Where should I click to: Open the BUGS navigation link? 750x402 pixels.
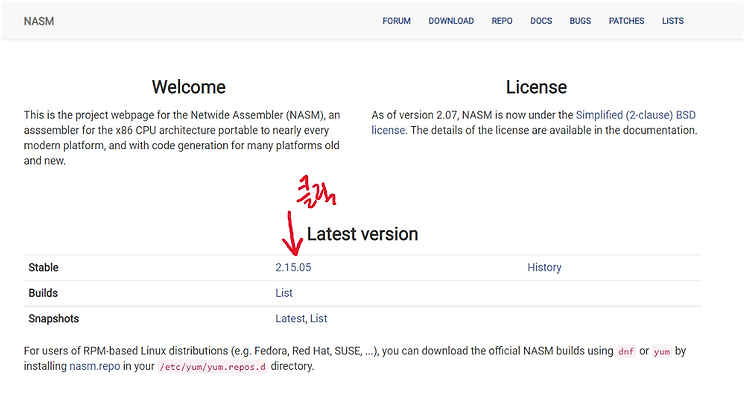click(x=580, y=21)
